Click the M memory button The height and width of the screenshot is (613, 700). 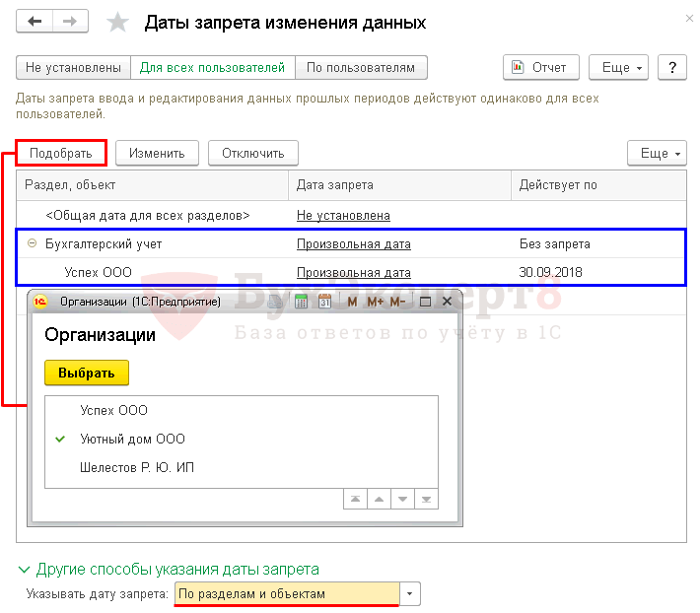(352, 302)
